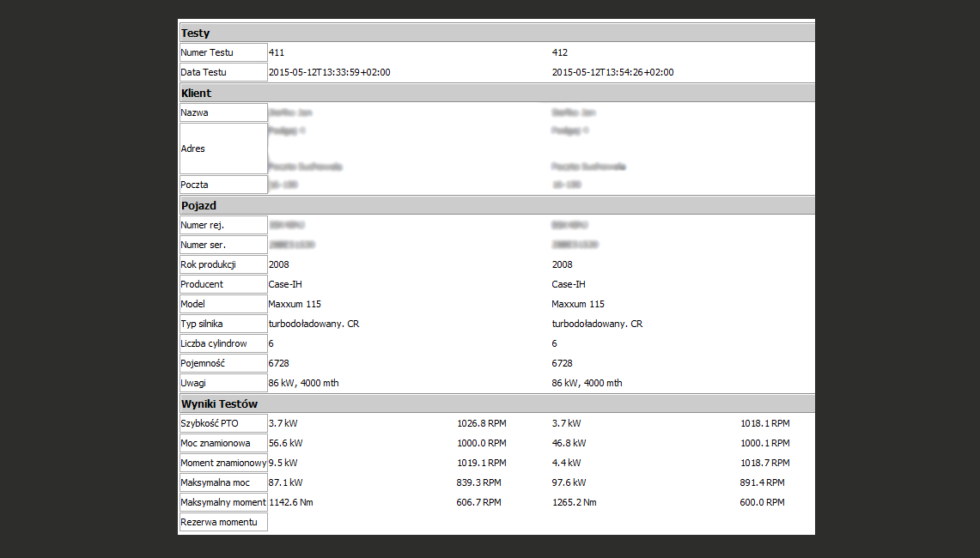Click the 1000.0 RPM value

(x=481, y=443)
